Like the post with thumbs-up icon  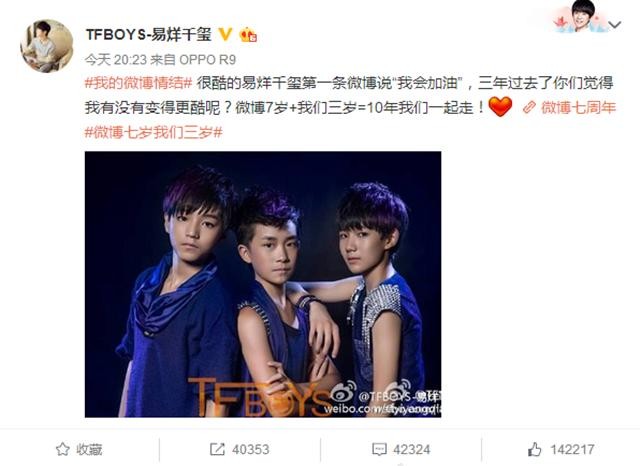point(534,449)
